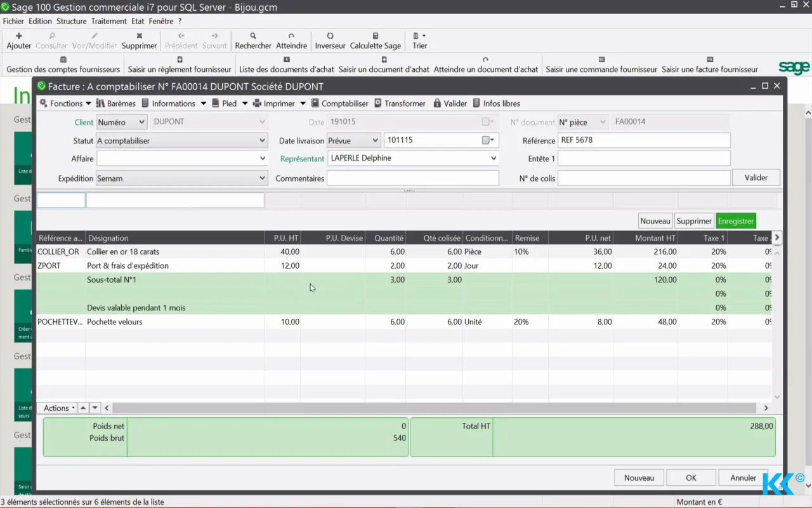
Task: Move line up with Actions up arrow
Action: click(84, 408)
